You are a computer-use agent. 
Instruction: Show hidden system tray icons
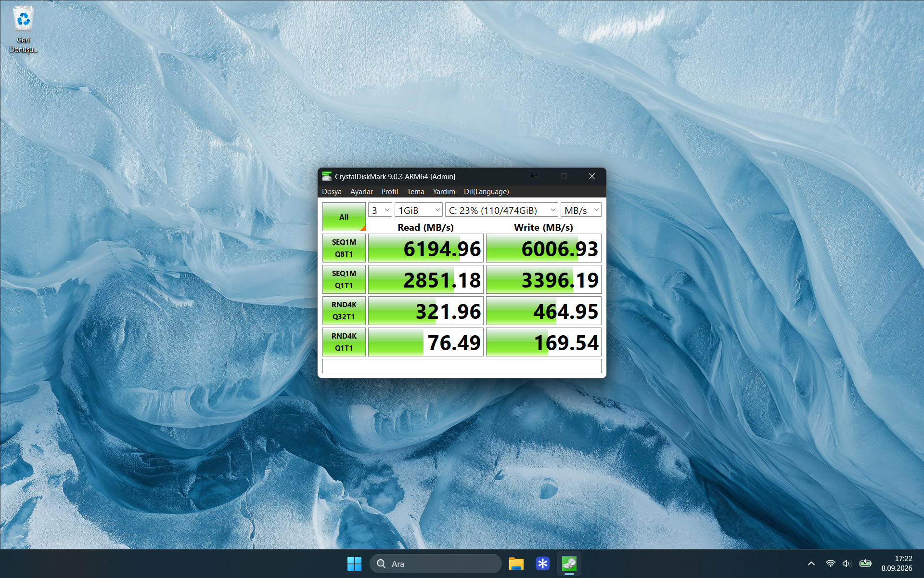pos(811,564)
